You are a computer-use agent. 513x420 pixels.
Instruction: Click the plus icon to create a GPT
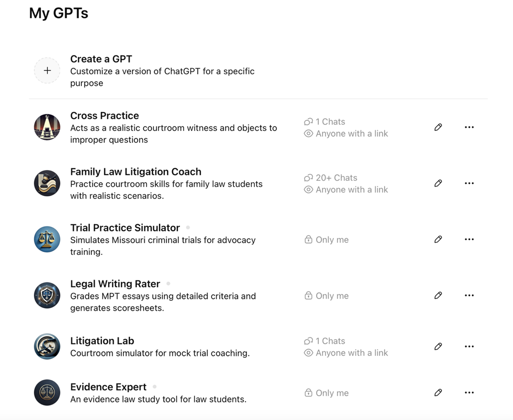point(47,70)
